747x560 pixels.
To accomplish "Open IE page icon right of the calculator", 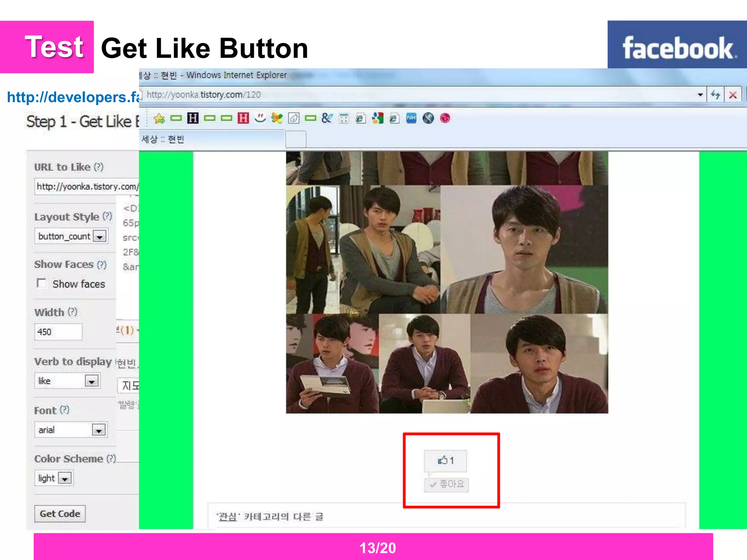I will click(361, 118).
